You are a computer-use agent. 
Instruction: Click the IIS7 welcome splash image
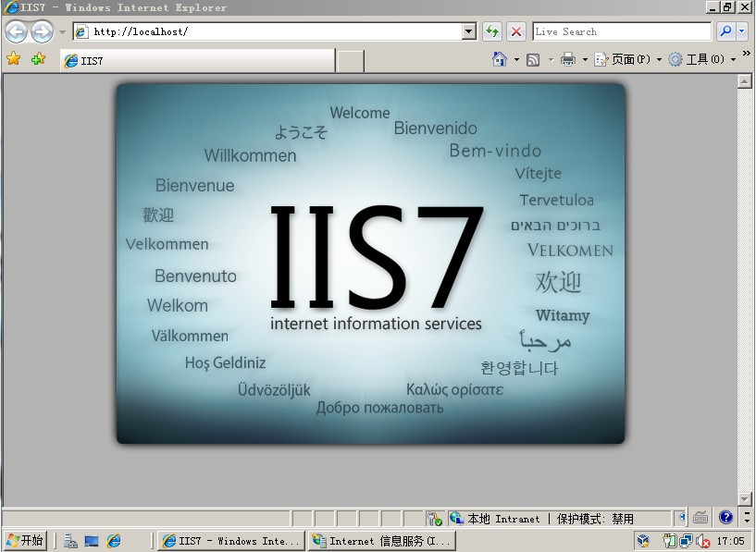(x=370, y=264)
